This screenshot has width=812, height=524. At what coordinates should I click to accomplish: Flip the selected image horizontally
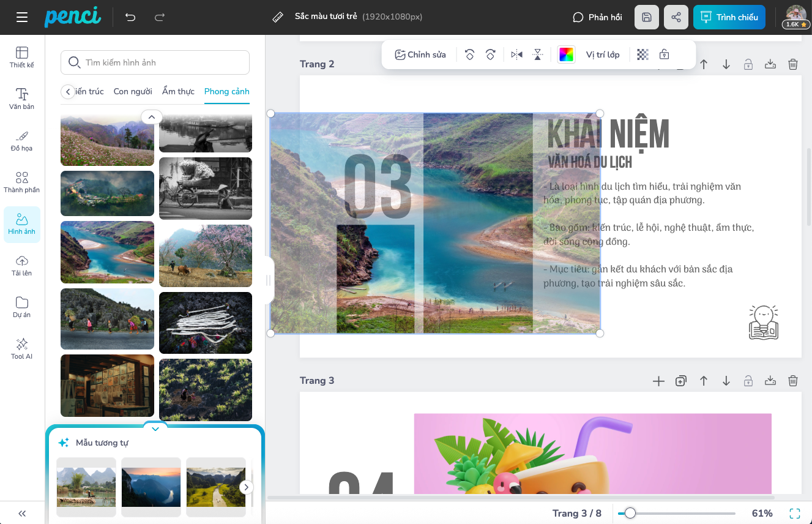pos(516,54)
